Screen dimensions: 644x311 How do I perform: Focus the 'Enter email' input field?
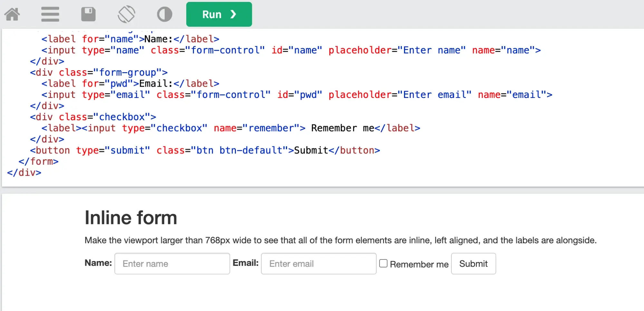tap(318, 264)
